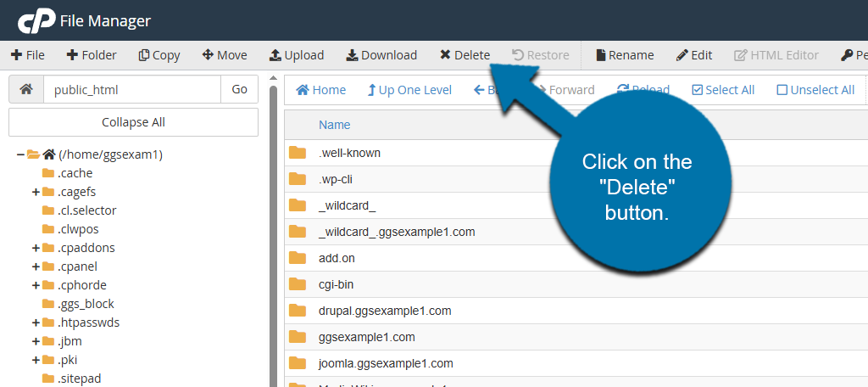
Task: Click Unselect All checkbox button
Action: pyautogui.click(x=815, y=90)
